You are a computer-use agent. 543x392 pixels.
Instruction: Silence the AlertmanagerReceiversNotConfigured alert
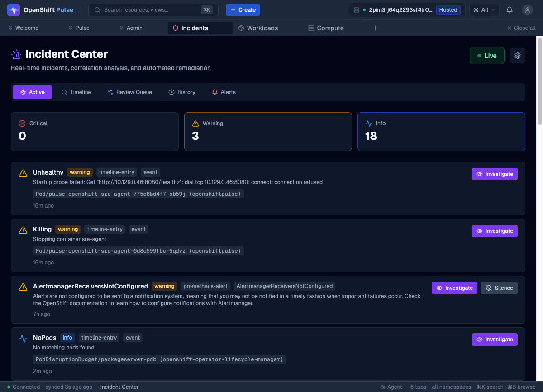499,288
